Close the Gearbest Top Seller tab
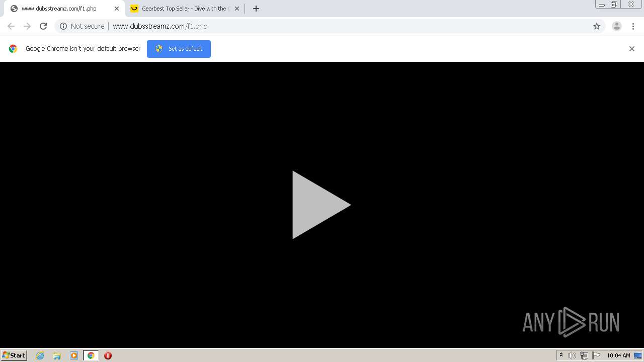 coord(237,9)
